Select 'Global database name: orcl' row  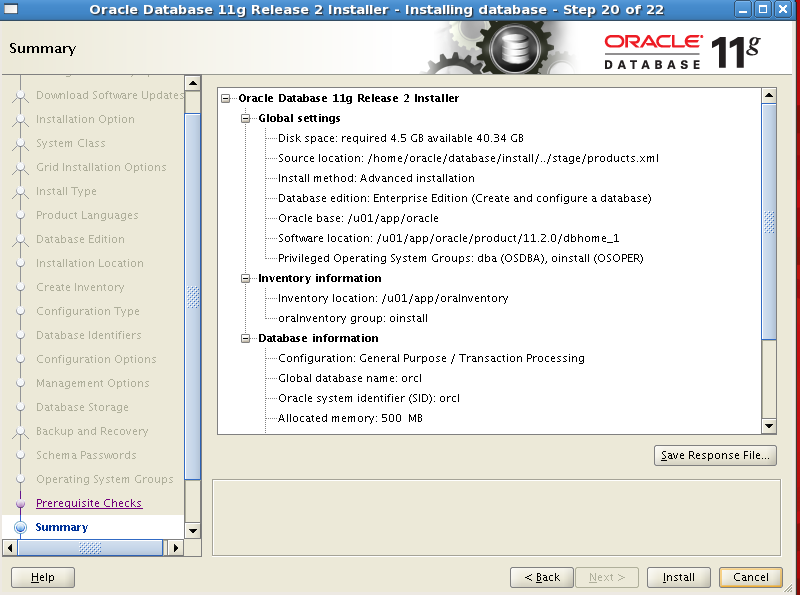click(x=350, y=378)
